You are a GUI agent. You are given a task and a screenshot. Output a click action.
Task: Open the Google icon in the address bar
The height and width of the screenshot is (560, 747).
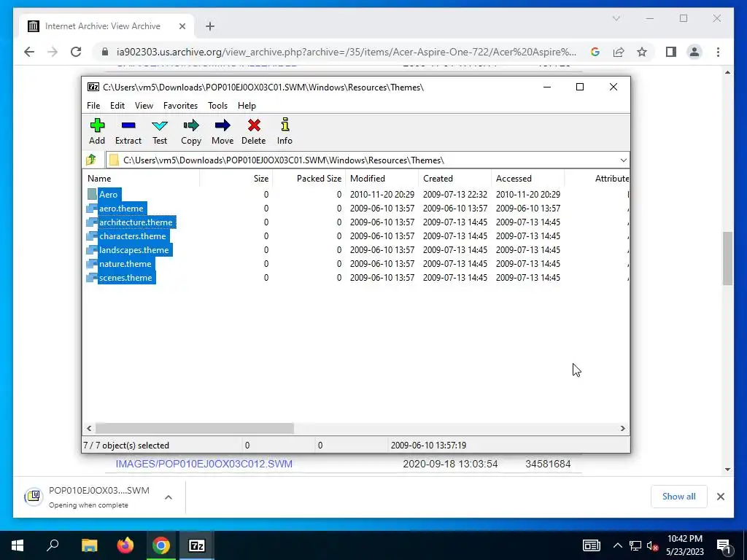pyautogui.click(x=595, y=52)
